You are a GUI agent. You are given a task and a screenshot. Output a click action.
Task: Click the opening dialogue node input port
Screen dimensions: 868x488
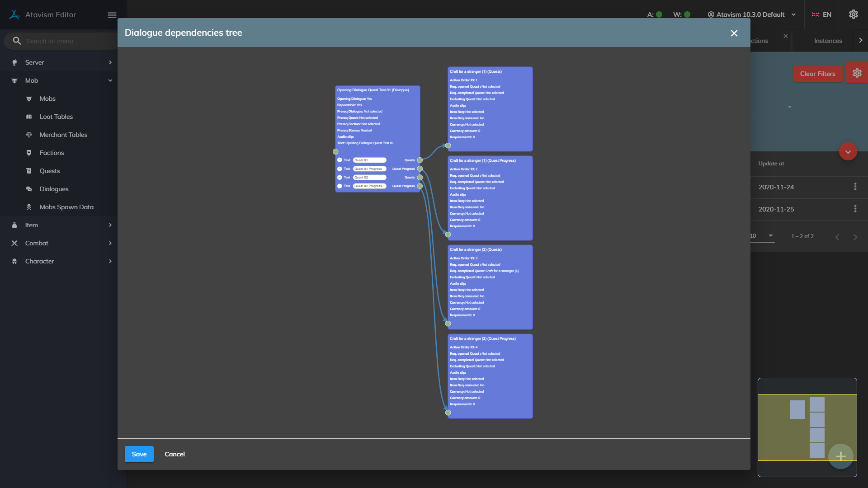point(335,152)
